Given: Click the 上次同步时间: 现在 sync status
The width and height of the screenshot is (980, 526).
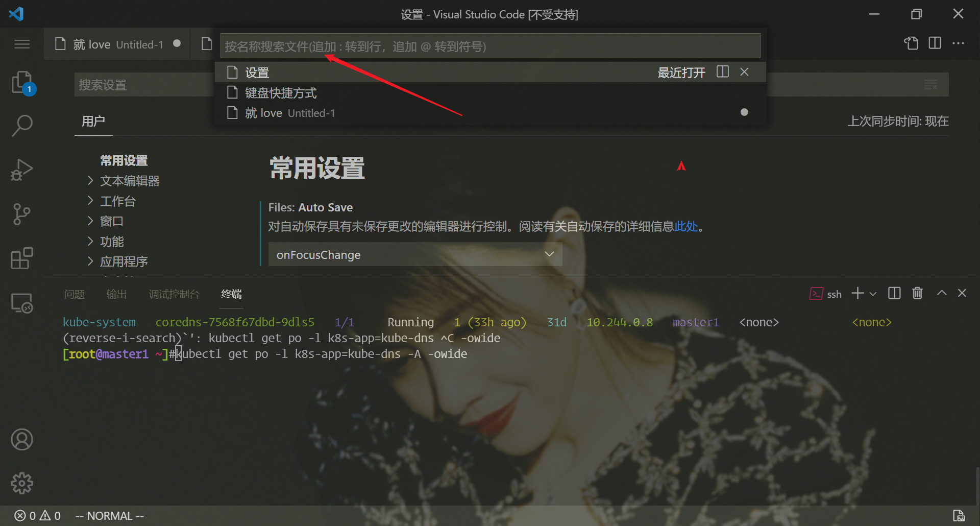Looking at the screenshot, I should [898, 121].
